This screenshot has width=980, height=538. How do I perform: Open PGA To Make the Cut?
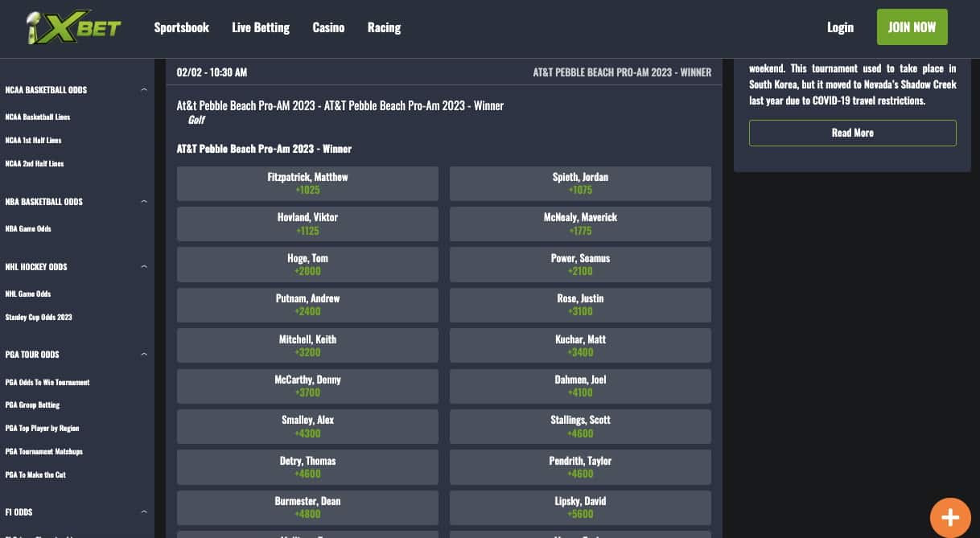pyautogui.click(x=35, y=475)
